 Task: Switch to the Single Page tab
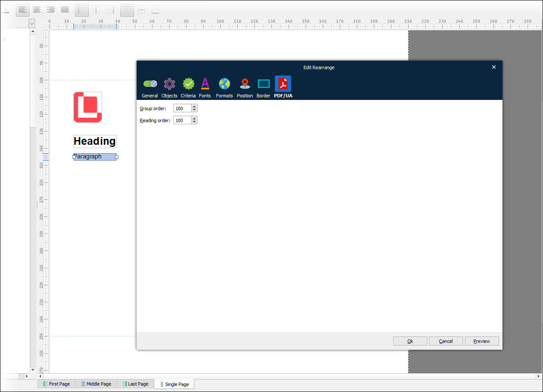tap(174, 384)
